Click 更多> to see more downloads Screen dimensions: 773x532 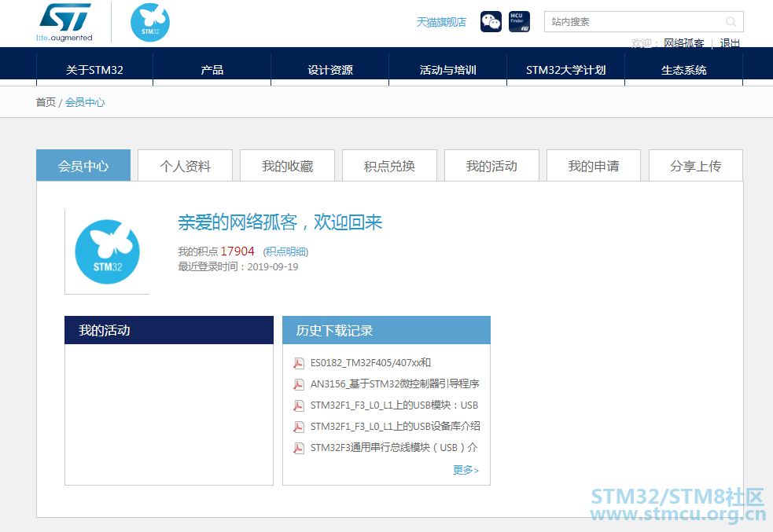click(x=466, y=470)
